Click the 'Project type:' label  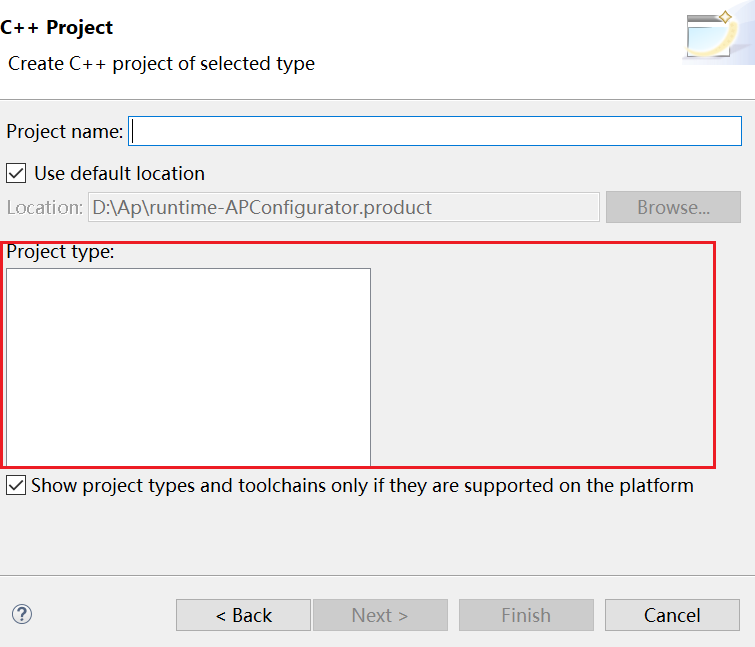tap(60, 251)
